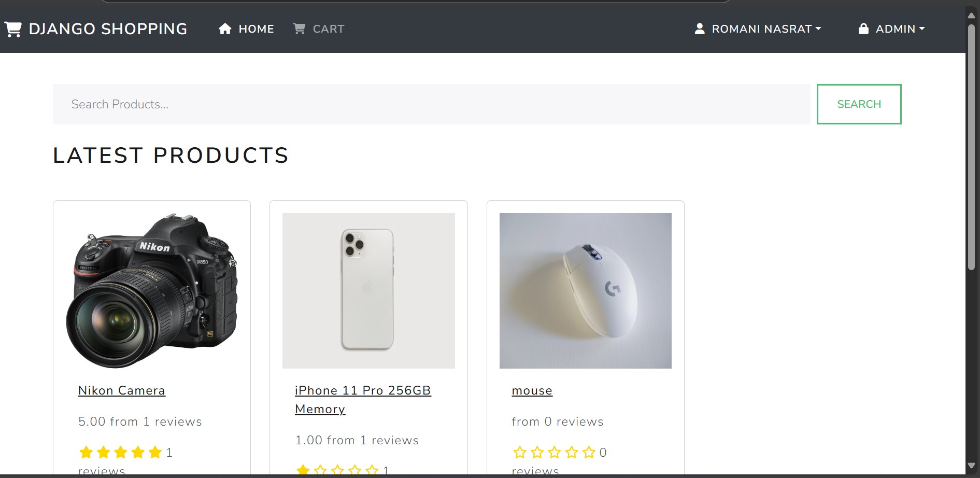Select CART in the navigation bar
980x478 pixels.
329,29
